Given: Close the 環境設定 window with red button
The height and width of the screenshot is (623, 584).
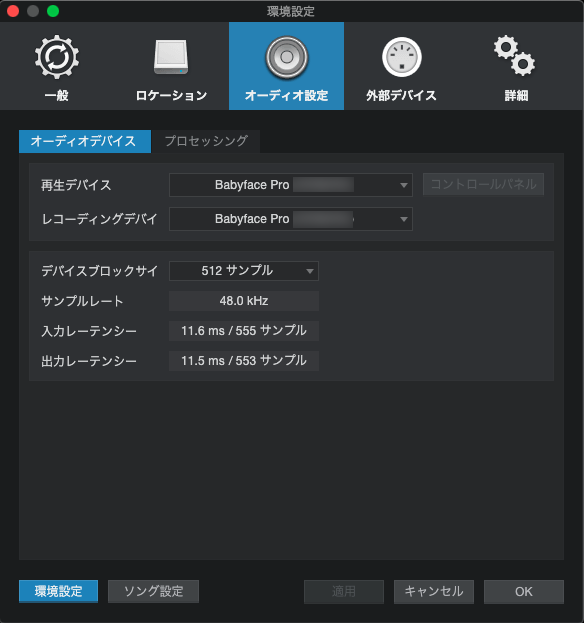Looking at the screenshot, I should pyautogui.click(x=13, y=11).
